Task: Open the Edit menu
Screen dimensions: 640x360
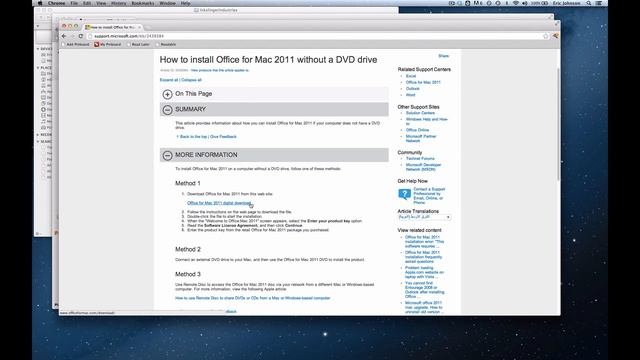Action: pos(87,3)
